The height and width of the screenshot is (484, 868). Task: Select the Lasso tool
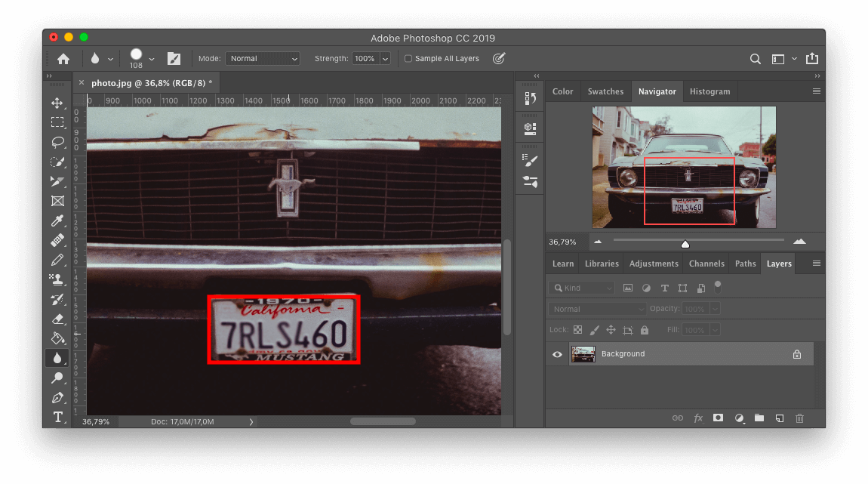57,142
